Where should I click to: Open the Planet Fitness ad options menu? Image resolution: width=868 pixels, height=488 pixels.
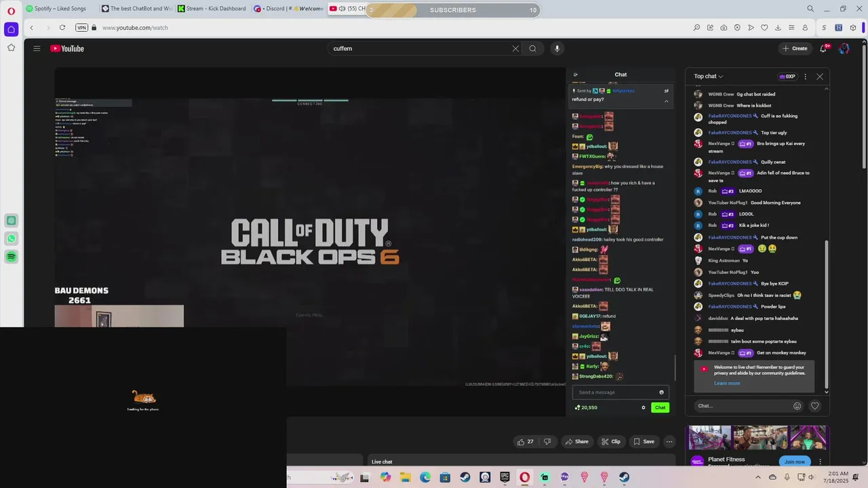821,462
